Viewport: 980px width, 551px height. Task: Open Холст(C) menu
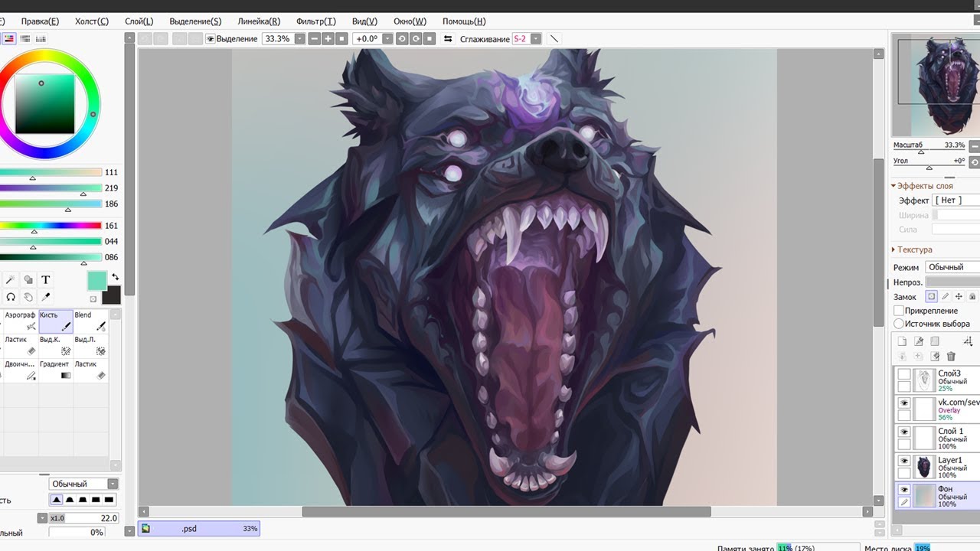click(x=92, y=21)
